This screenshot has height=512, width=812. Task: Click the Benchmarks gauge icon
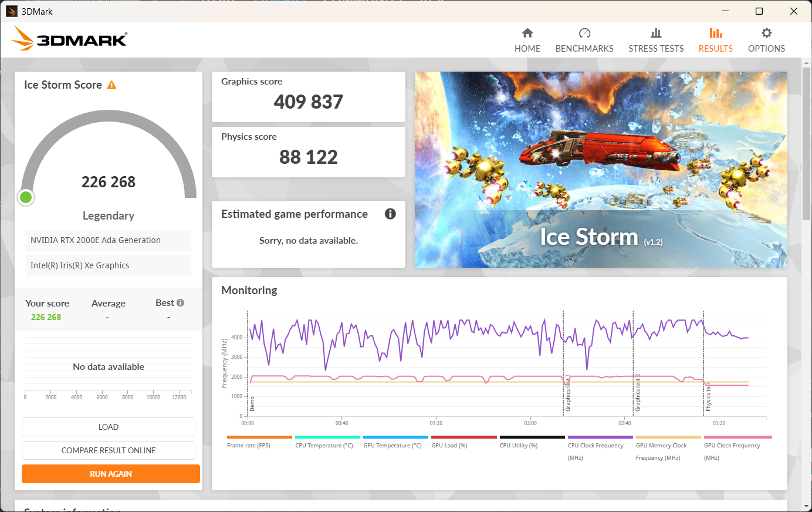pyautogui.click(x=584, y=33)
